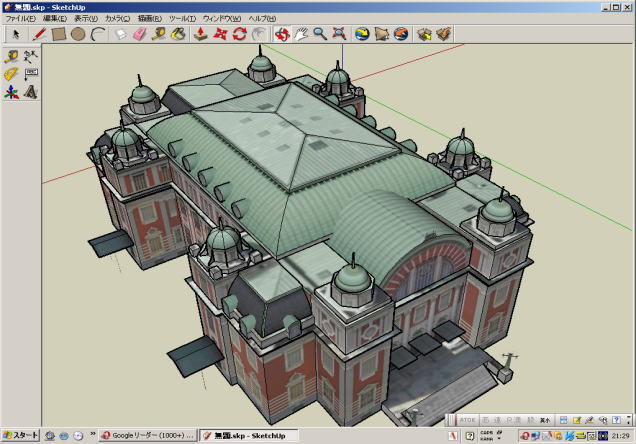
Task: Click the Toggle Terrain icon
Action: point(381,34)
